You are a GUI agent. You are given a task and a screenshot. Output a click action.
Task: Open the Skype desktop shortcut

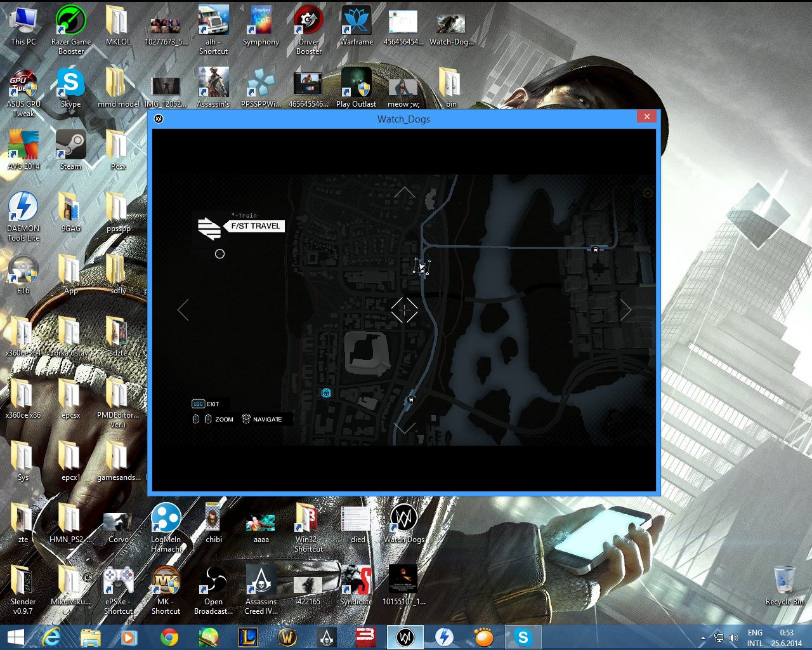pyautogui.click(x=70, y=88)
